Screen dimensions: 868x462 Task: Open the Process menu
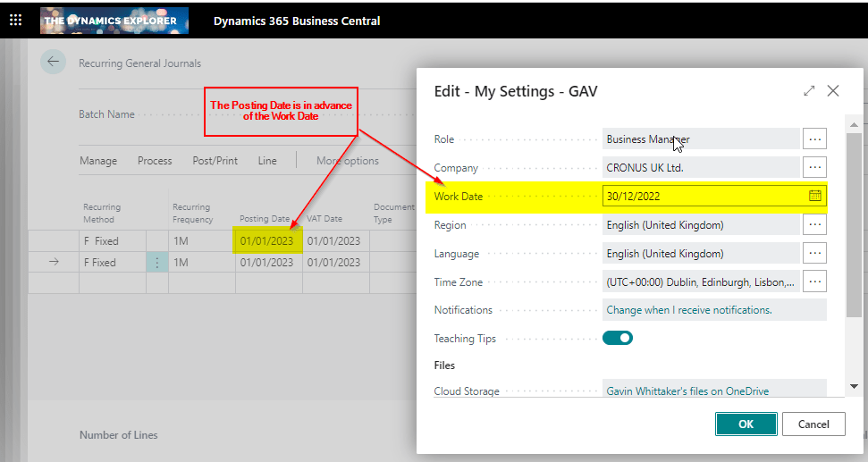155,161
